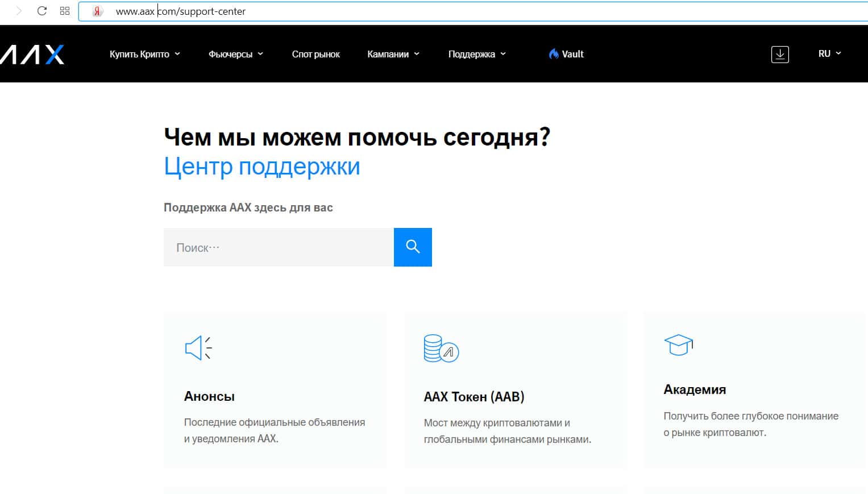Click the download app icon
This screenshot has height=494, width=868.
[x=780, y=54]
